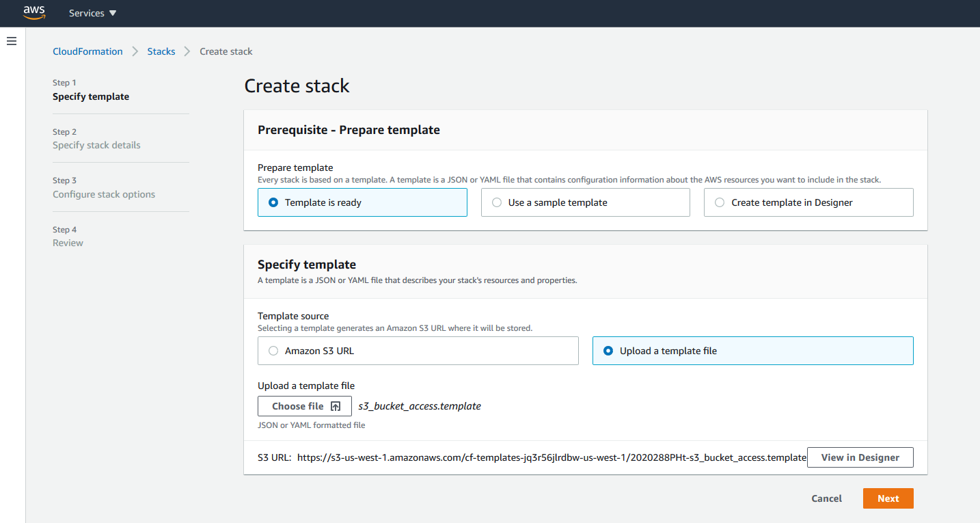Click the Specify template section heading
This screenshot has width=980, height=523.
307,265
